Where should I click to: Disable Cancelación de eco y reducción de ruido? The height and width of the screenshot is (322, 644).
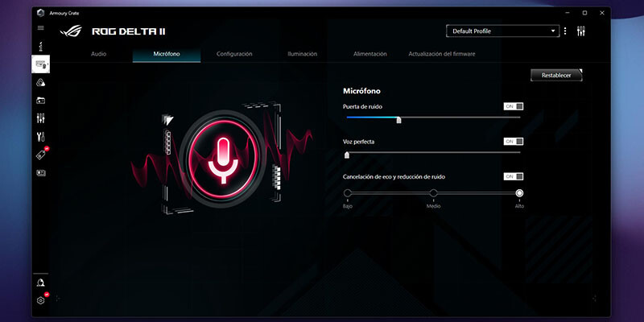[x=514, y=176]
